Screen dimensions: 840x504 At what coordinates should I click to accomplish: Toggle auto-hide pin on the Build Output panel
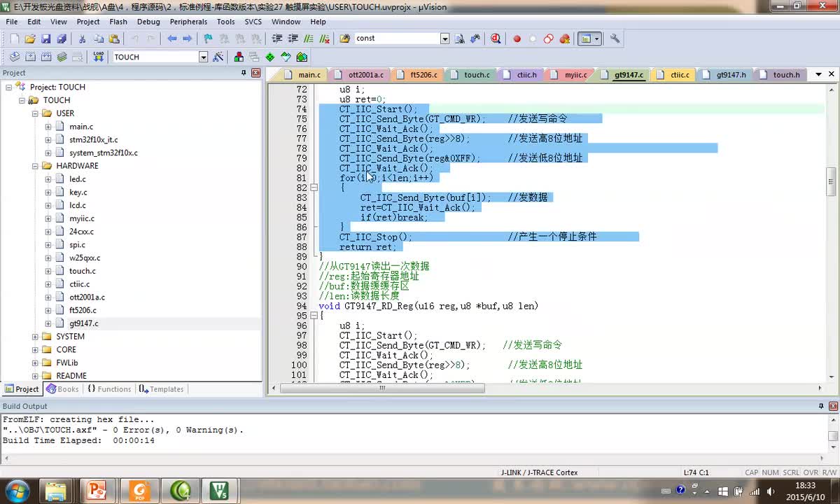[x=822, y=406]
